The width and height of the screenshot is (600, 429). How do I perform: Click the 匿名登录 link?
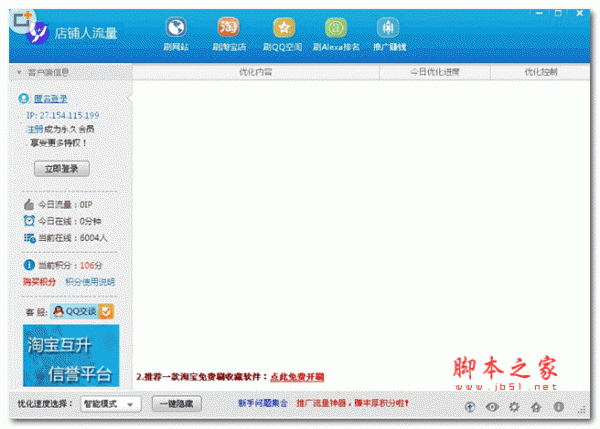tap(51, 99)
